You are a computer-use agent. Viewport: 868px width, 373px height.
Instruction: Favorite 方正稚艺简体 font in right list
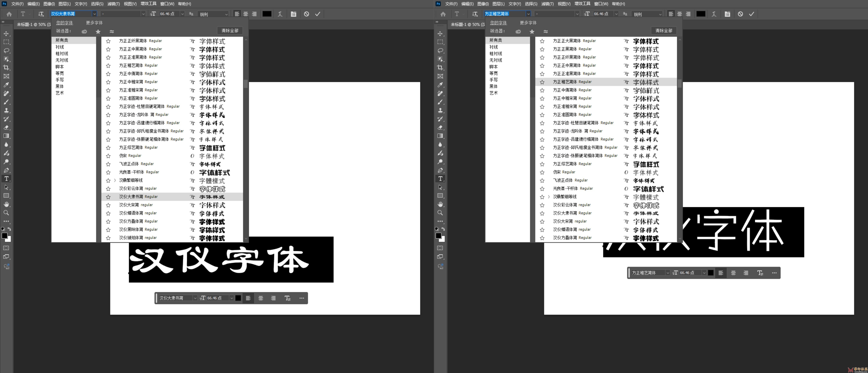(x=542, y=82)
